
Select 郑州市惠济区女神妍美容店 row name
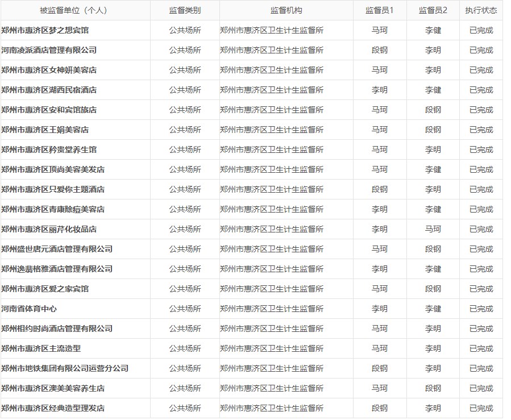pyautogui.click(x=49, y=70)
